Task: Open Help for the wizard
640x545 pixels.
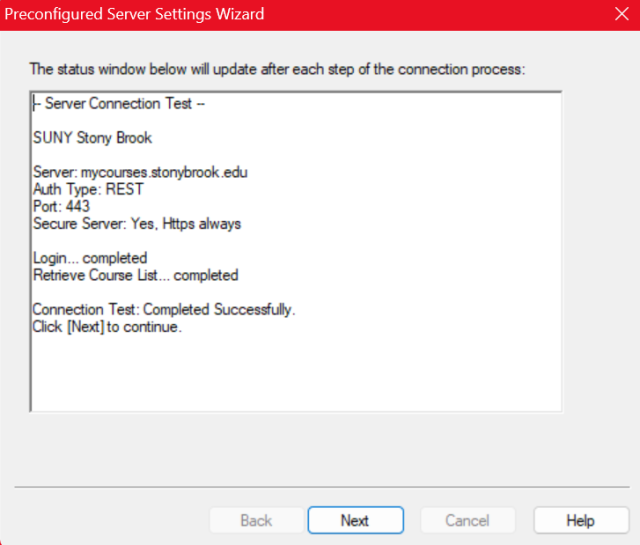Action: coord(581,520)
